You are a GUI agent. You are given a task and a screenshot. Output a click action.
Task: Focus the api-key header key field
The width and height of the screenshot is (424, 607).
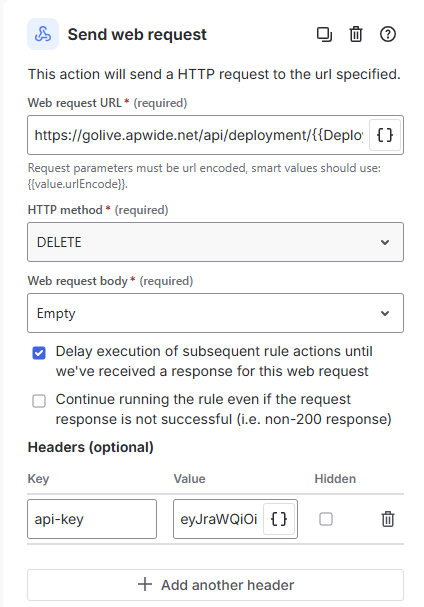click(x=92, y=519)
